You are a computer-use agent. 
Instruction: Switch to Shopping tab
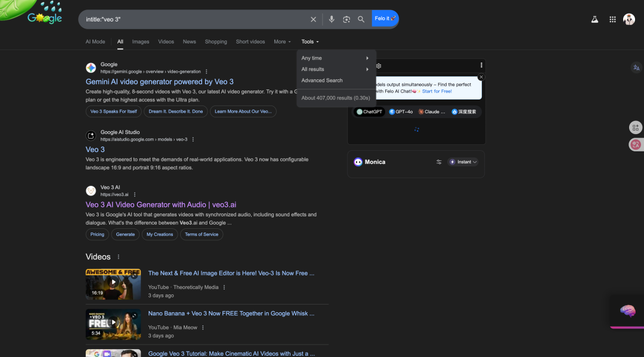click(x=216, y=42)
